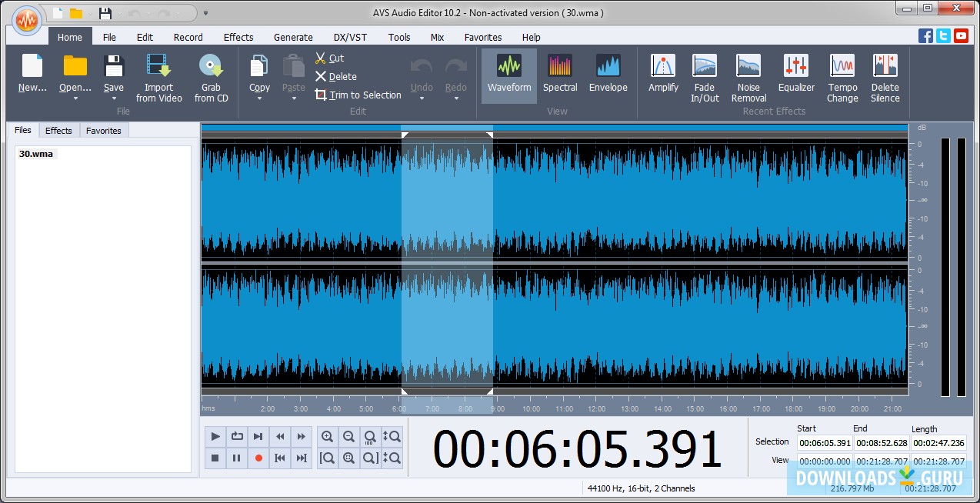
Task: Select the 30.wma file in Files panel
Action: coord(35,153)
